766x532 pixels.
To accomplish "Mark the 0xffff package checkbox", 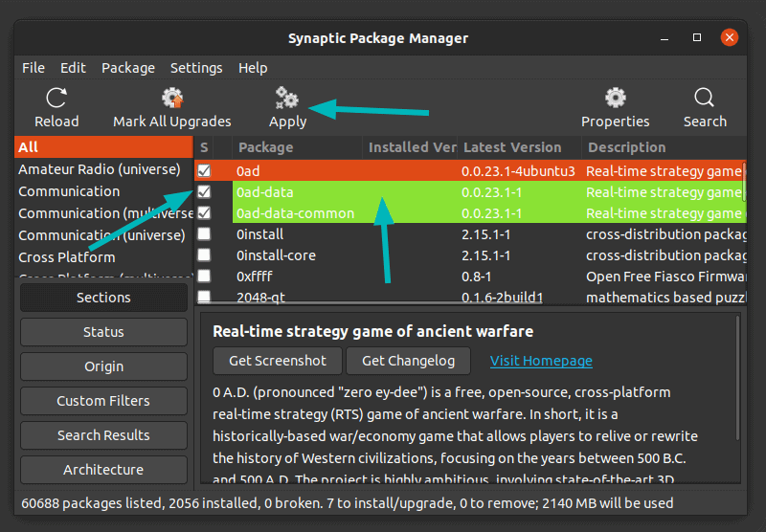I will pos(204,277).
